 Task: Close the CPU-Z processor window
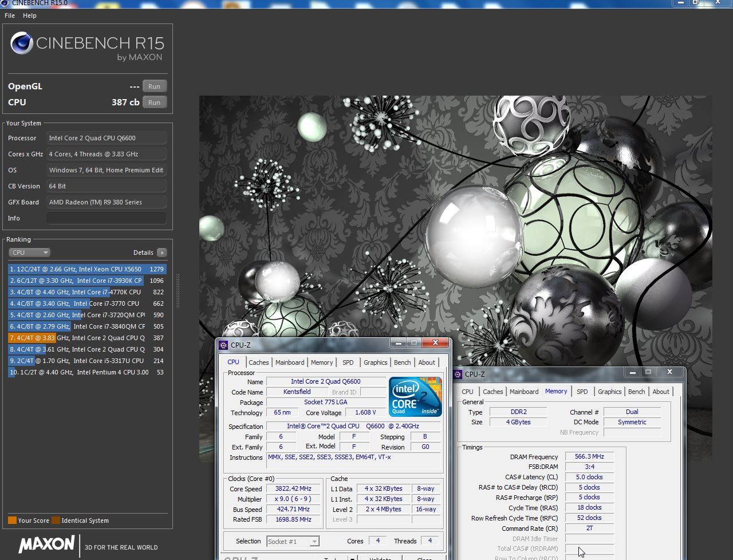pos(435,343)
